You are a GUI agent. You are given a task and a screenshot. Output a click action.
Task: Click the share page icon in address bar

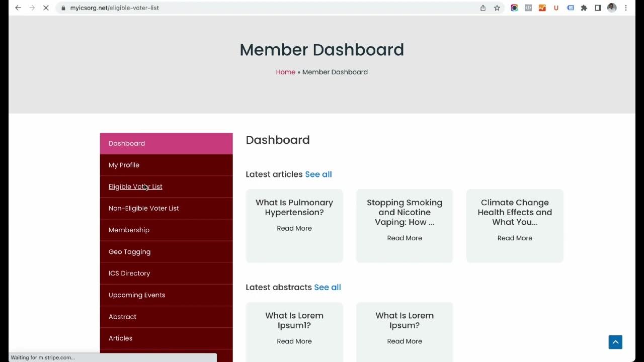pos(483,8)
